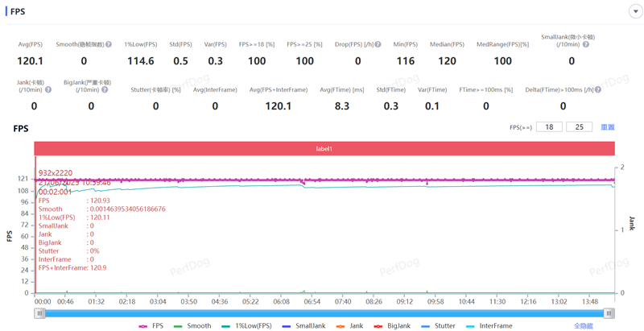The image size is (644, 331).
Task: Click help icon beside SmallJank (/10min)
Action: 586,45
